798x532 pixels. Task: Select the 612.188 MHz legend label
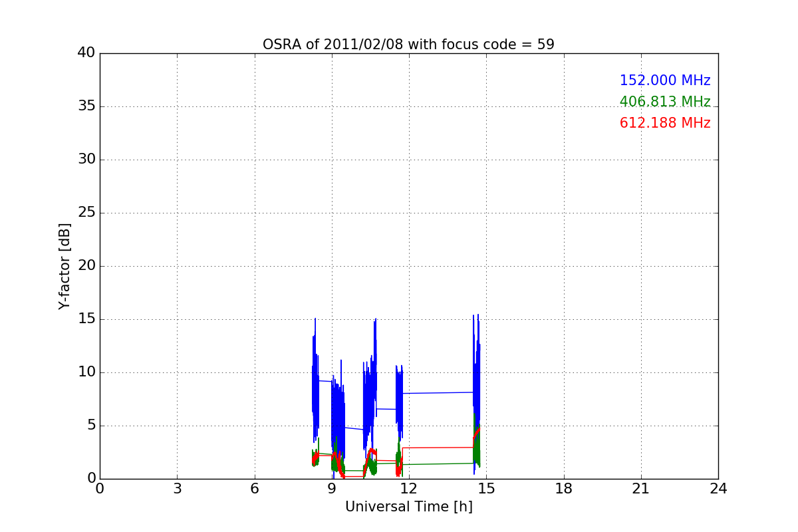pos(665,123)
